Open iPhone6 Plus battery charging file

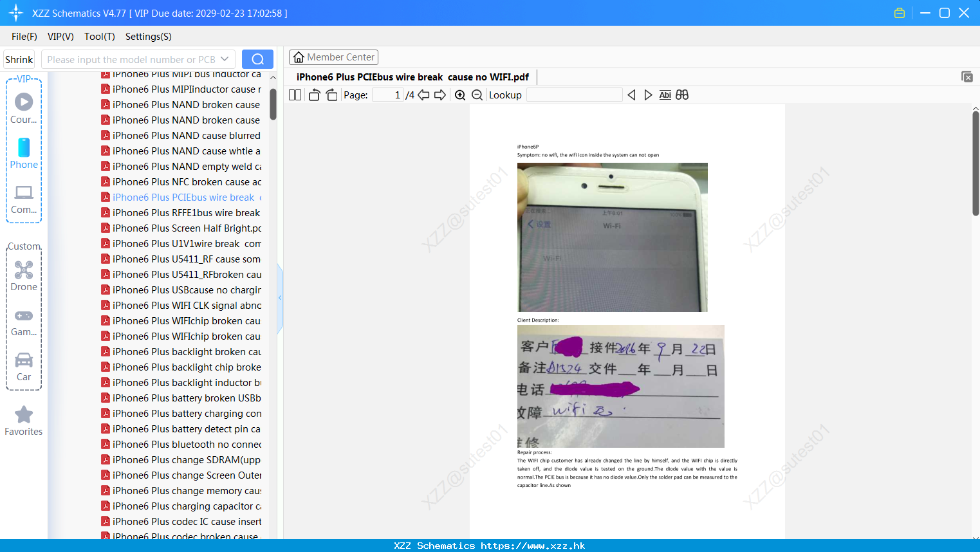tap(181, 414)
